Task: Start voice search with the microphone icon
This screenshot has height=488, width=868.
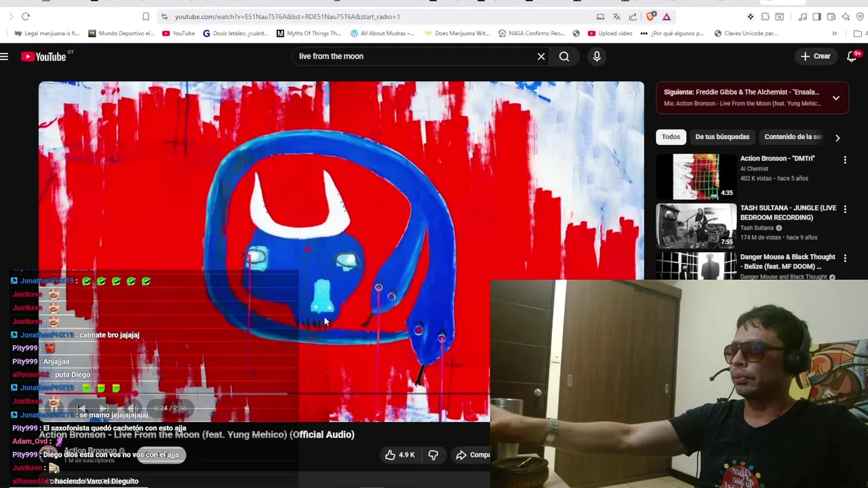Action: click(597, 57)
